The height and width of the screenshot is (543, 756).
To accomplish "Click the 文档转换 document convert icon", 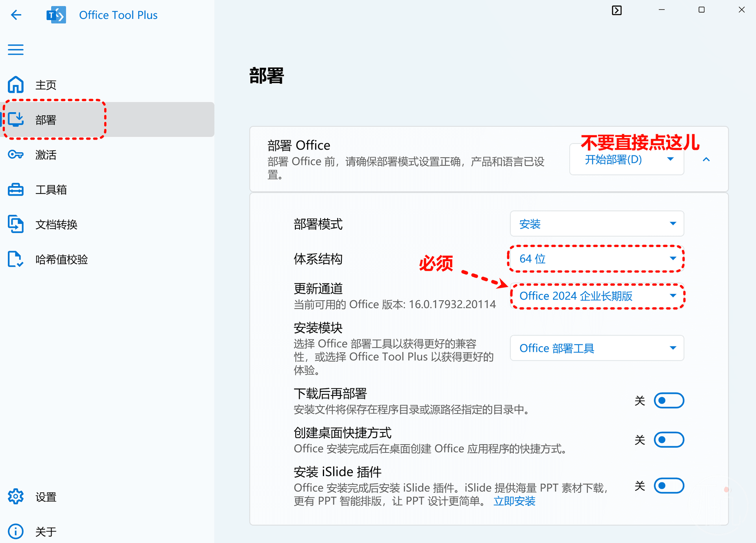I will (x=16, y=224).
